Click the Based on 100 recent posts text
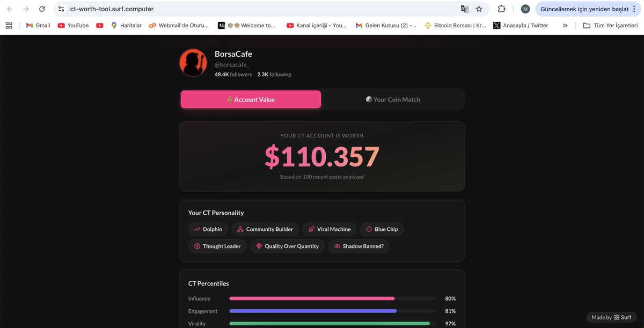The width and height of the screenshot is (644, 328). pyautogui.click(x=322, y=177)
